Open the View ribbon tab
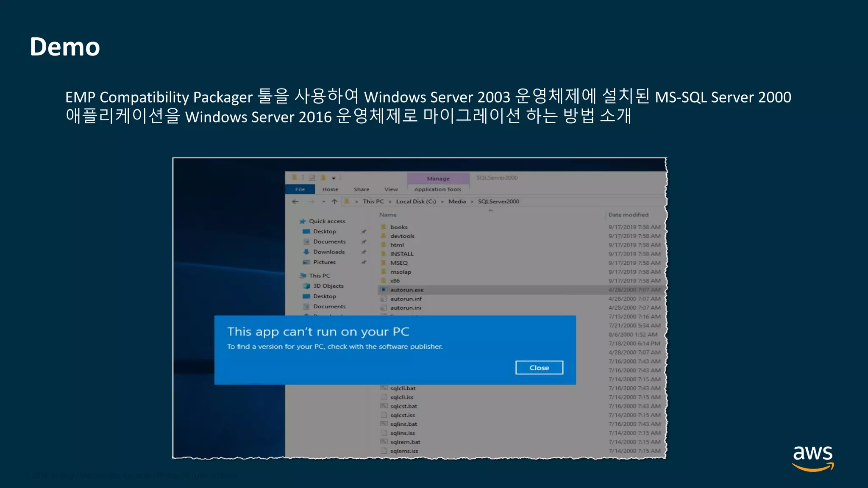 391,189
